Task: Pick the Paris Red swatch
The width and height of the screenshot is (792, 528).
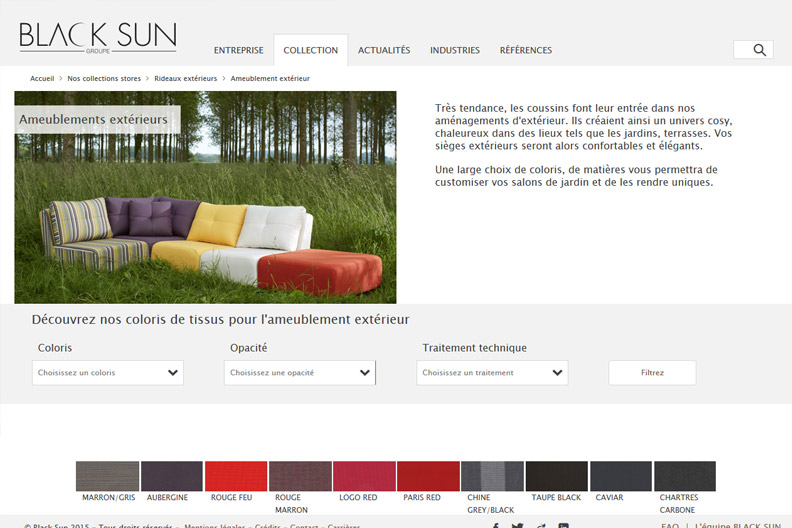Action: tap(428, 476)
